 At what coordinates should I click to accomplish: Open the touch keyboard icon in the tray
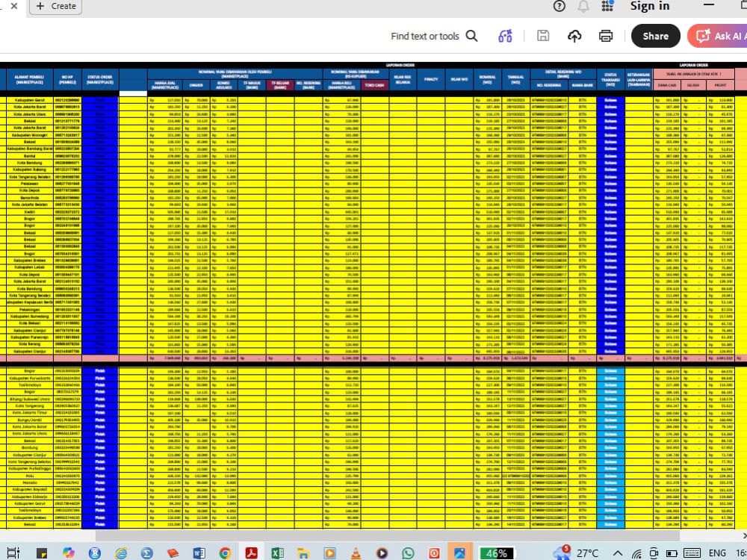point(691,553)
